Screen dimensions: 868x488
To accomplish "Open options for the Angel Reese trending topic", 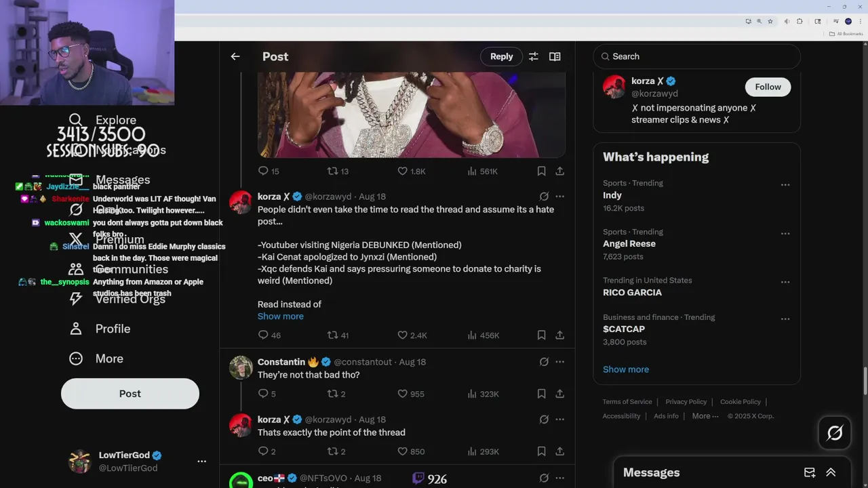I will (785, 233).
